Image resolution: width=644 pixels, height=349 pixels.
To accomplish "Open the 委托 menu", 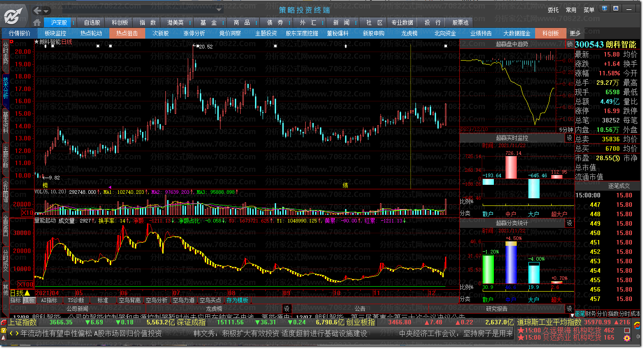I will point(553,10).
